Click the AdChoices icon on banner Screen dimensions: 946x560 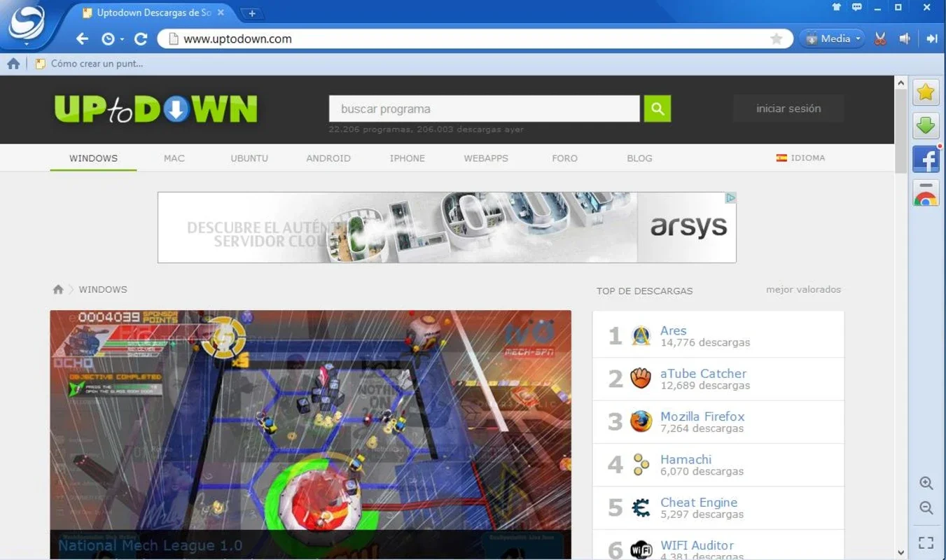[730, 198]
